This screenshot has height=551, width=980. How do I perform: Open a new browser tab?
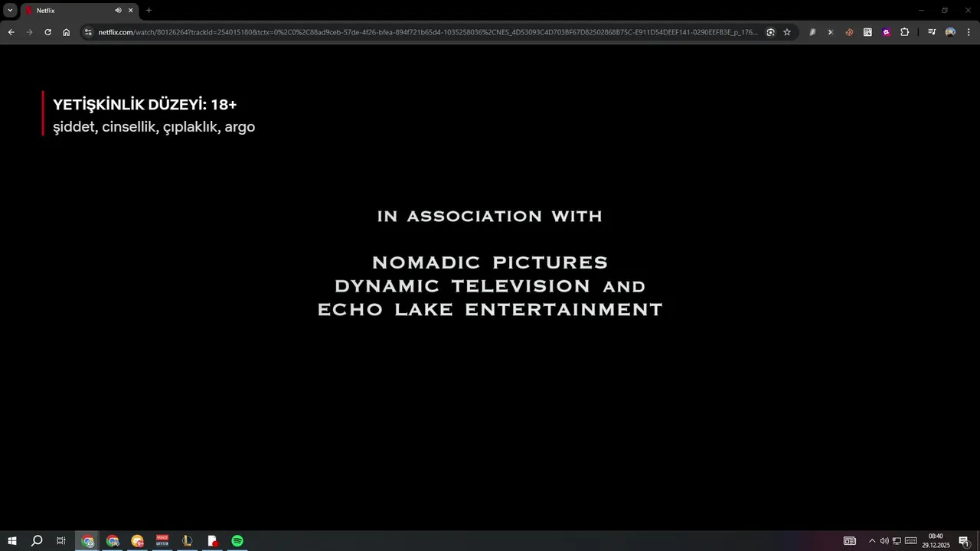149,11
